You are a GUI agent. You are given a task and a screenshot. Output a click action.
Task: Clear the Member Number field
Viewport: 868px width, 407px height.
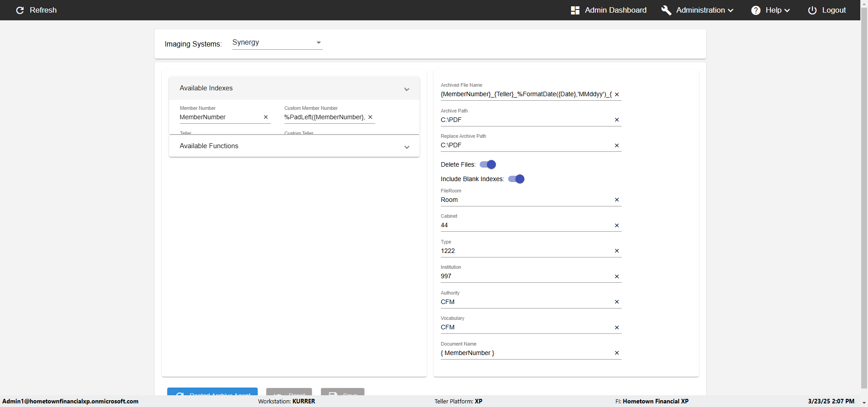(x=266, y=117)
